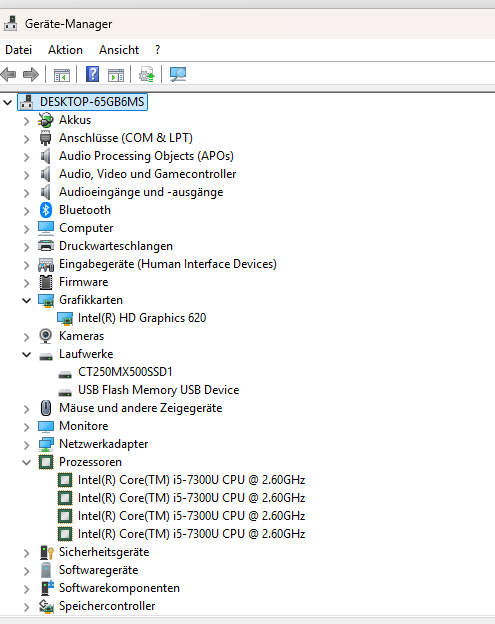Screen dimensions: 495x624
Task: Open the Ansicht menu
Action: tap(119, 50)
